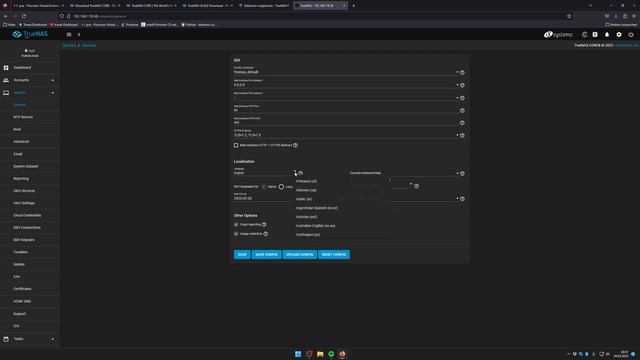Click the SAVE CONFIG button

tap(266, 255)
